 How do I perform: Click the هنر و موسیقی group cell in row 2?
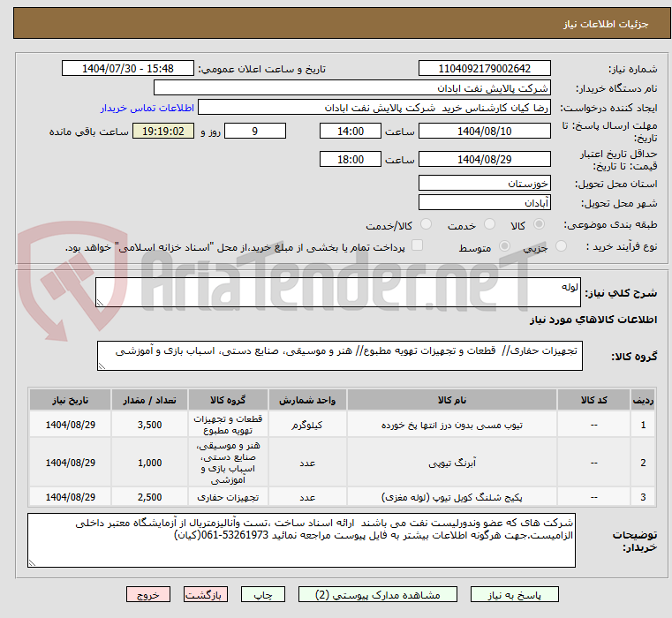pos(228,463)
